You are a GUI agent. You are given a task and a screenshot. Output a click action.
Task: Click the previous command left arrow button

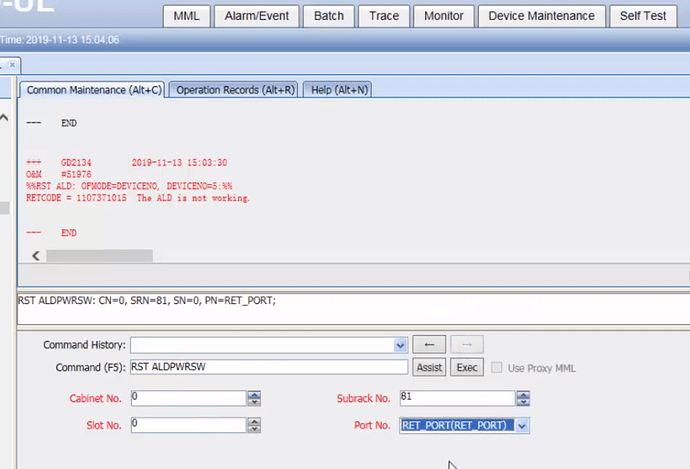[429, 344]
